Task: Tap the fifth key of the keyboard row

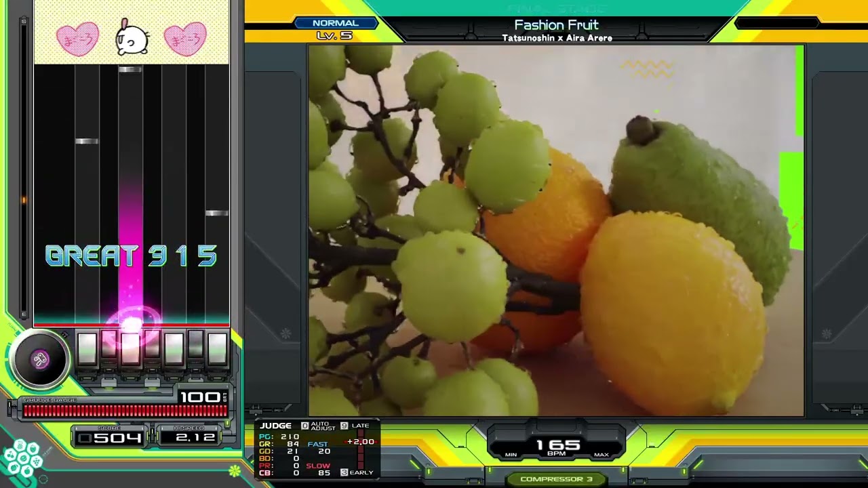Action: 174,348
